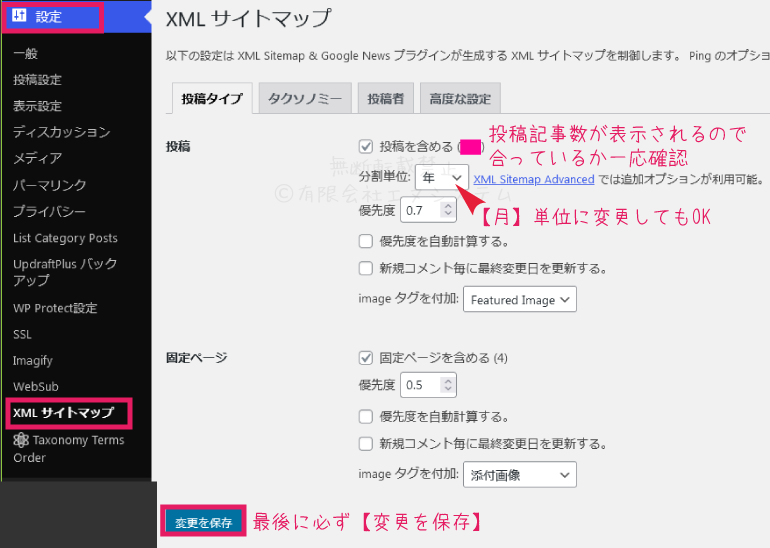The height and width of the screenshot is (548, 770).
Task: Open the SSL settings item
Action: pyautogui.click(x=23, y=334)
